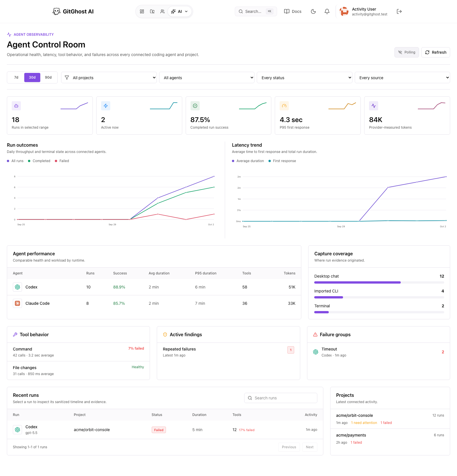The height and width of the screenshot is (476, 457).
Task: Click the filter funnel icon
Action: (x=67, y=77)
